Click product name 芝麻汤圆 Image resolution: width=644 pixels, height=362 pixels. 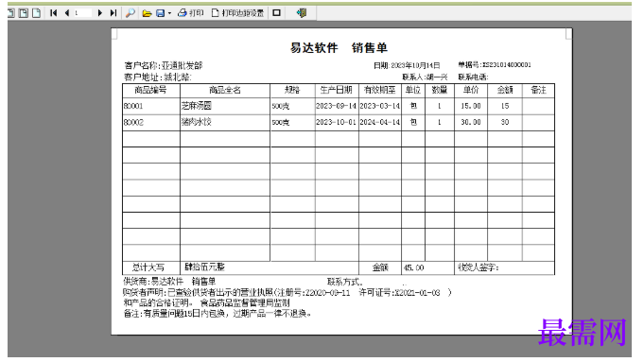pos(197,106)
